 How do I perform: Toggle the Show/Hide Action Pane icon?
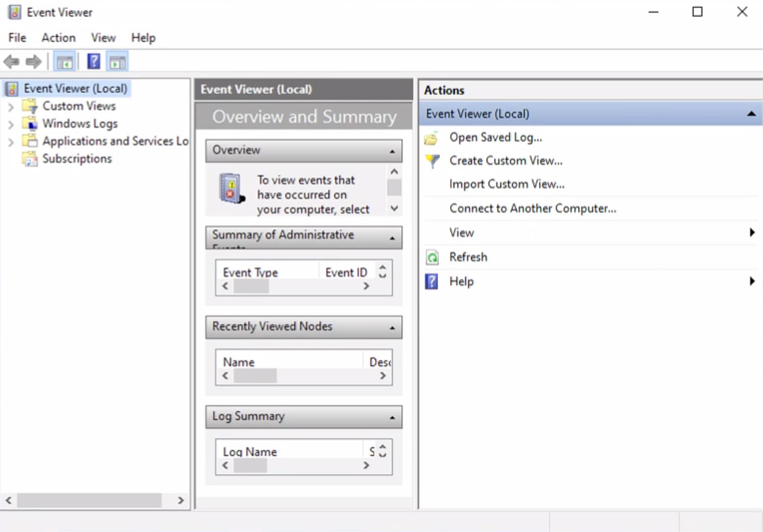click(x=117, y=62)
